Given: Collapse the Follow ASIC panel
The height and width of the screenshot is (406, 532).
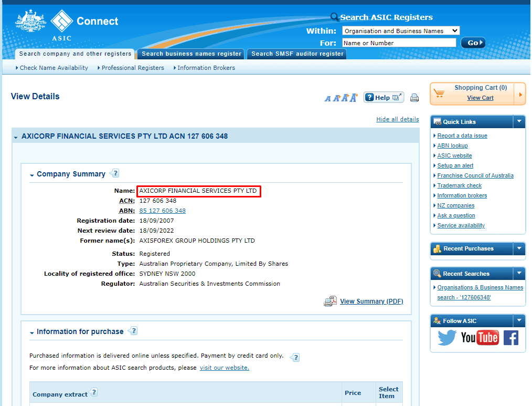Looking at the screenshot, I should [519, 320].
